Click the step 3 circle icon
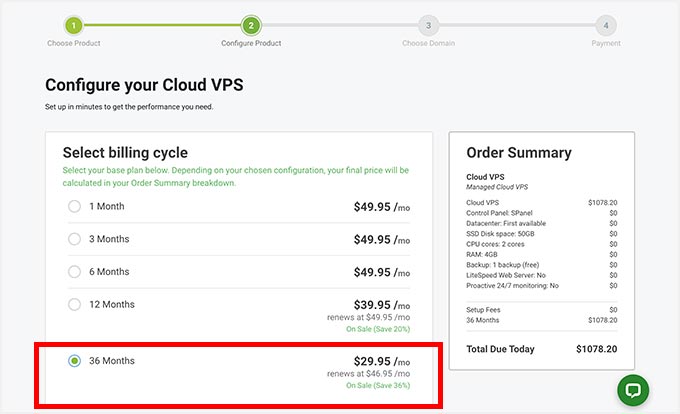 (428, 25)
